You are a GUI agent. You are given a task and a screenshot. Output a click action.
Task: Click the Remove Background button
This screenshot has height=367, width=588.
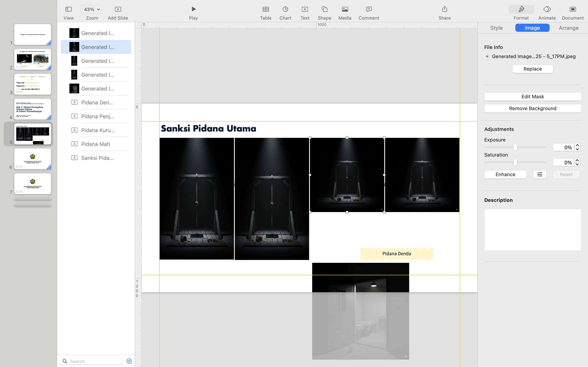coord(532,108)
